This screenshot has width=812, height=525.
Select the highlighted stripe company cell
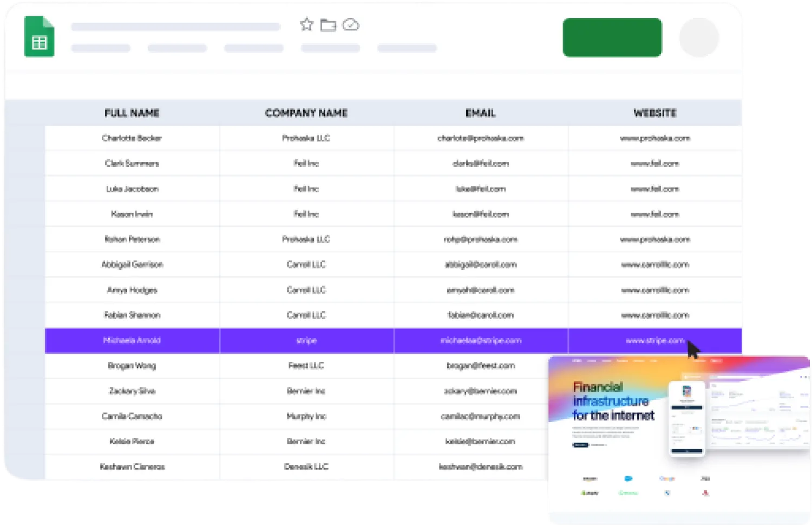[x=306, y=340]
